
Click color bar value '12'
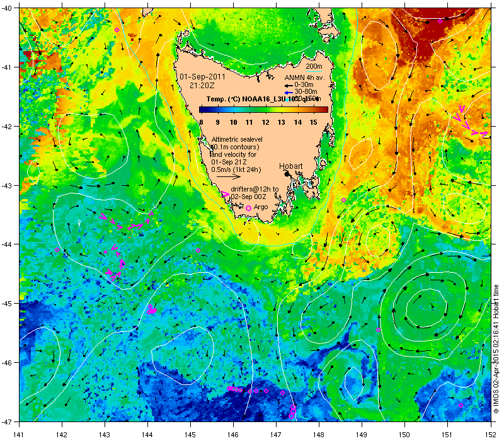tap(265, 122)
